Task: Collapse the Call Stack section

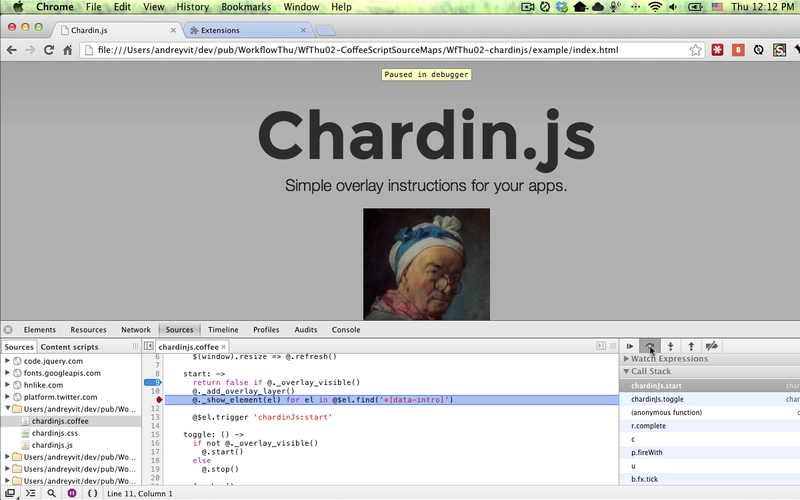Action: [x=627, y=371]
